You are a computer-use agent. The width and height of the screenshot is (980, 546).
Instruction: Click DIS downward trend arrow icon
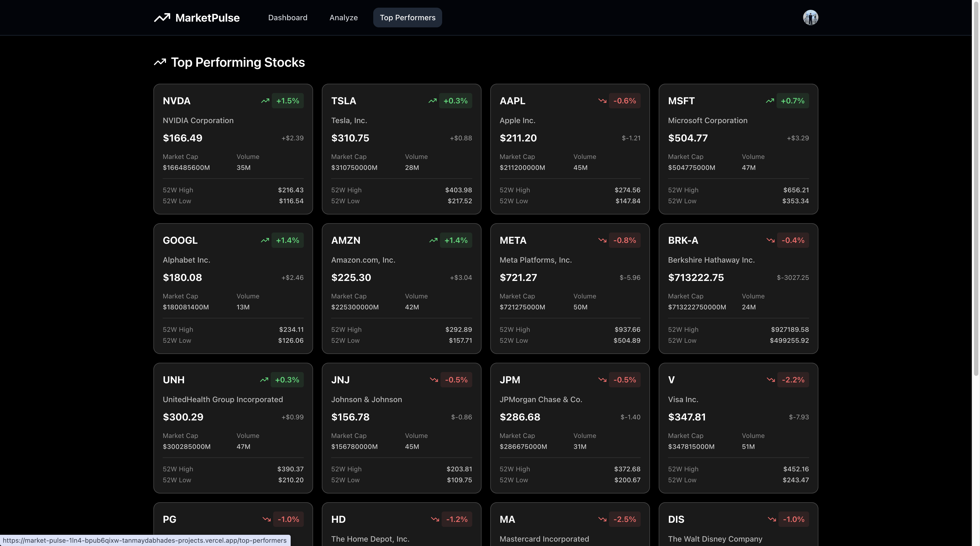(x=772, y=519)
